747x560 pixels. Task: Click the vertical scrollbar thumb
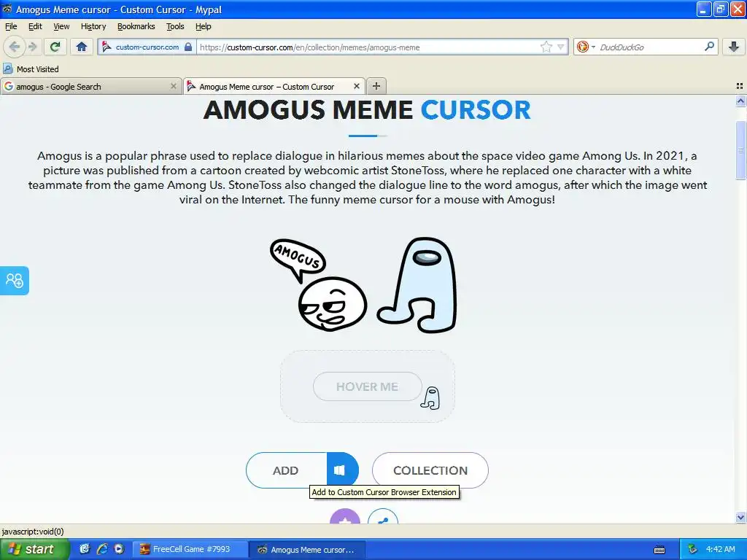[x=740, y=150]
